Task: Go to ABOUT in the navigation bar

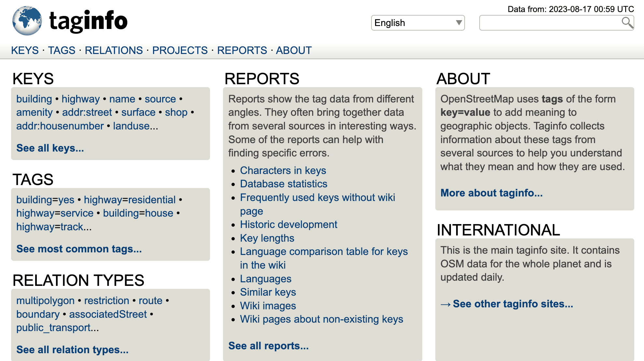Action: (x=294, y=50)
